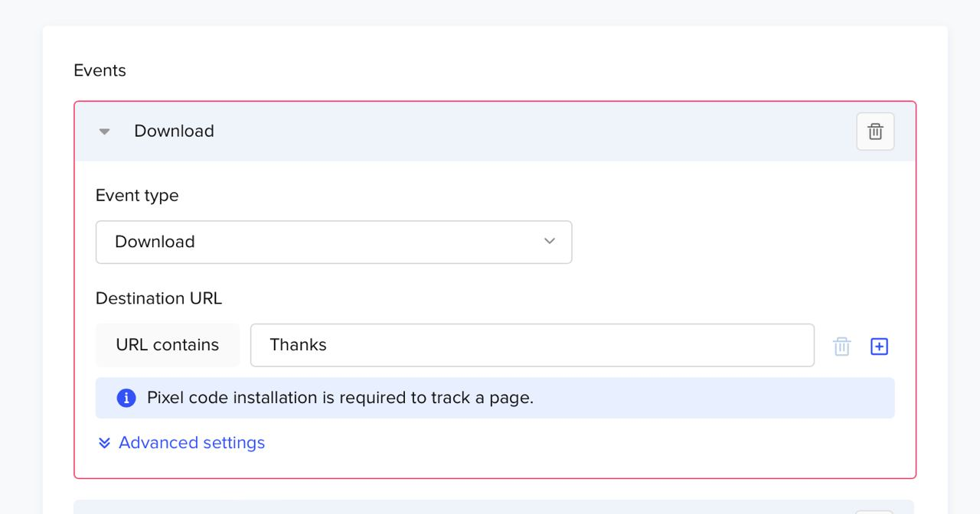Image resolution: width=980 pixels, height=514 pixels.
Task: Click the blank area of the info banner
Action: click(x=712, y=398)
